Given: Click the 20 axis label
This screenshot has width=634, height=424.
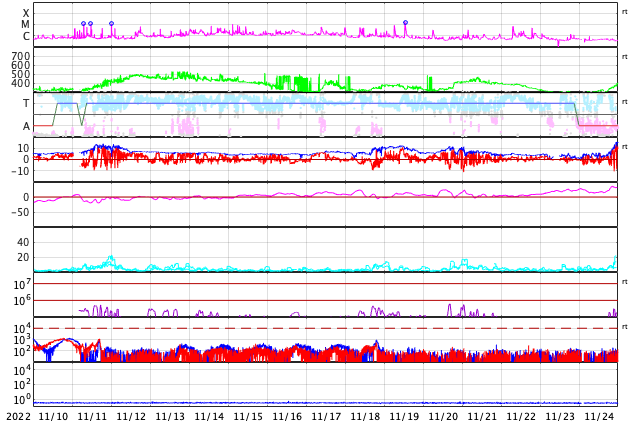Looking at the screenshot, I should pos(23,257).
